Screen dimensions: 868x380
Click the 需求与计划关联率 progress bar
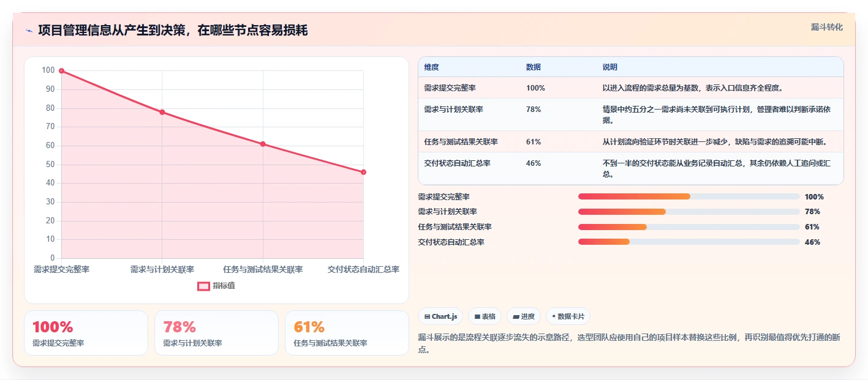[689, 212]
